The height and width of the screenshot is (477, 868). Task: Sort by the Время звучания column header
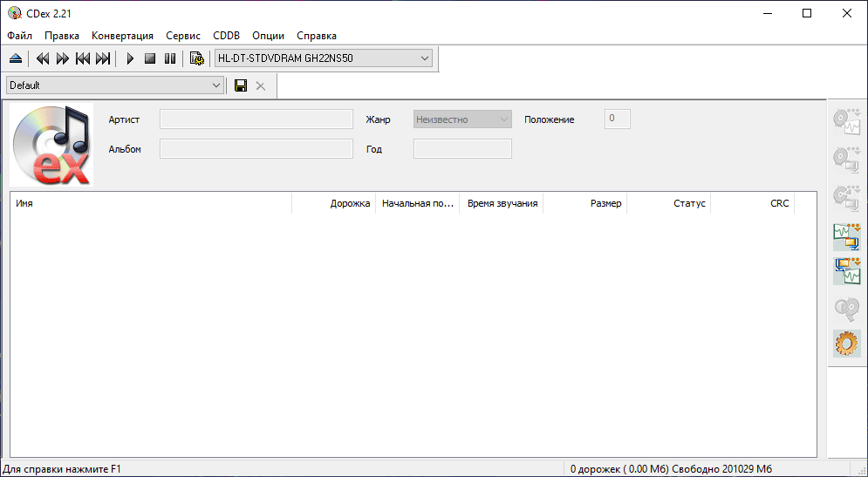click(x=502, y=204)
